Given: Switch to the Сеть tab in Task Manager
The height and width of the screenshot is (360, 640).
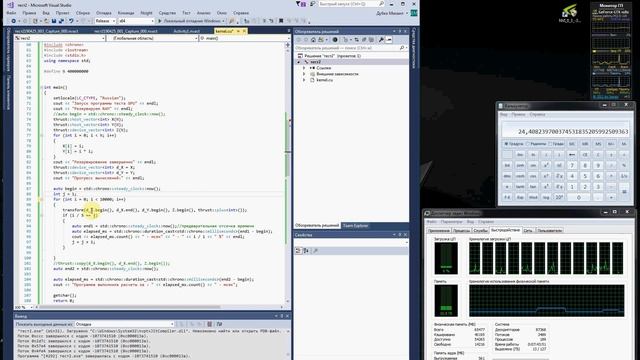Looking at the screenshot, I should coord(528,231).
